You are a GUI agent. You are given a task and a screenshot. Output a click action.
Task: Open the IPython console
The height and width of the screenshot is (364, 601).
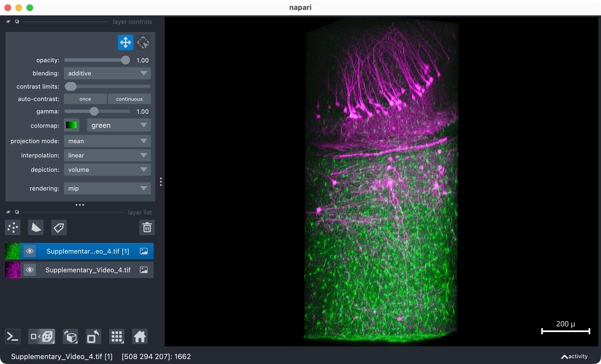(13, 336)
